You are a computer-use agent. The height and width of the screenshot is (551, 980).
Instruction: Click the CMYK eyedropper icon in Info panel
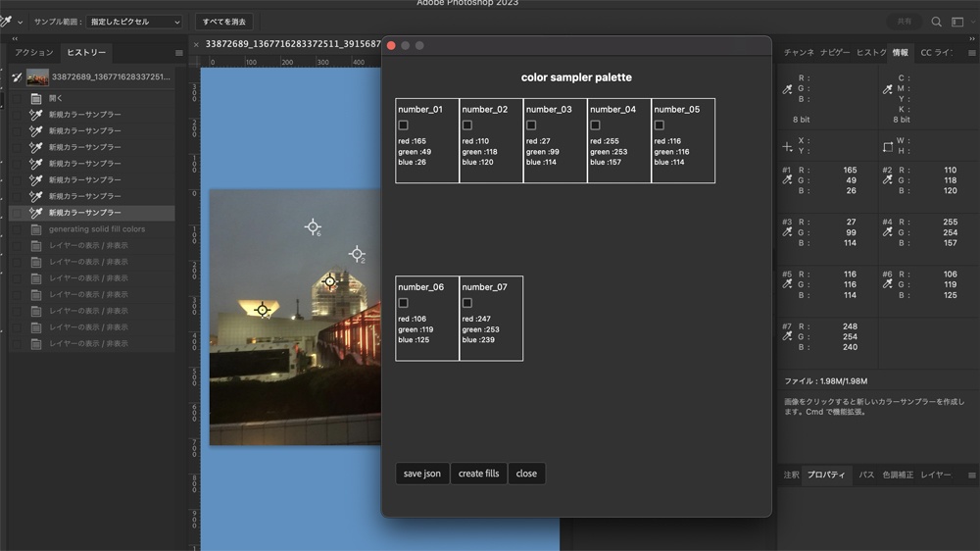[x=888, y=89]
